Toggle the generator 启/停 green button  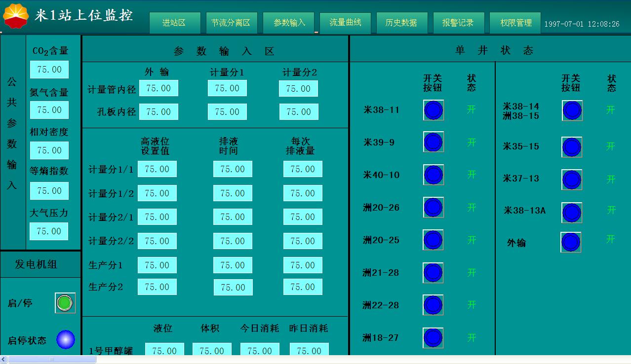[65, 303]
